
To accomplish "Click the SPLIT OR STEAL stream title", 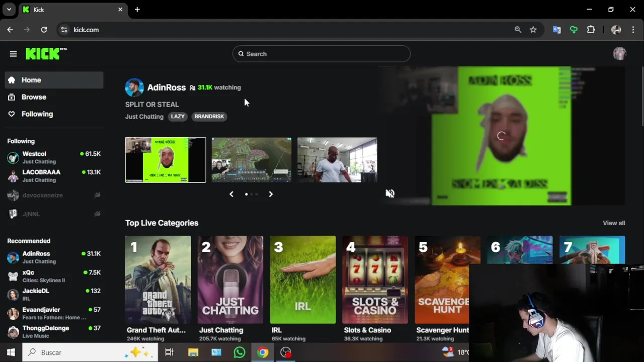I will click(152, 105).
